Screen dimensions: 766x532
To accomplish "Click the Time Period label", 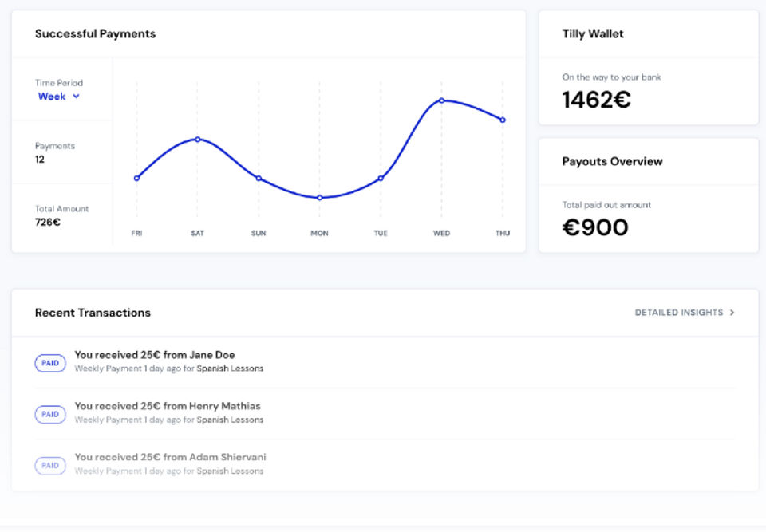I will (58, 83).
